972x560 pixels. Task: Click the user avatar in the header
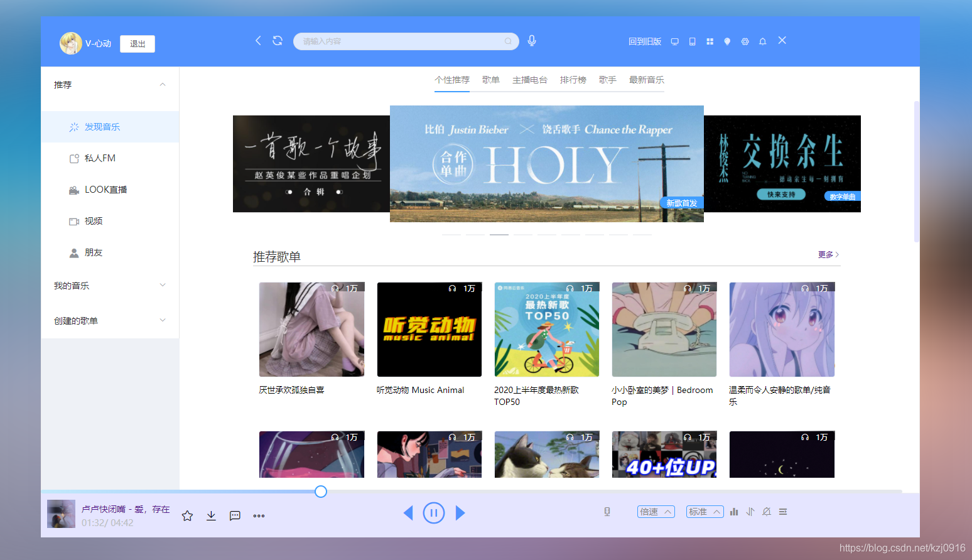[71, 43]
